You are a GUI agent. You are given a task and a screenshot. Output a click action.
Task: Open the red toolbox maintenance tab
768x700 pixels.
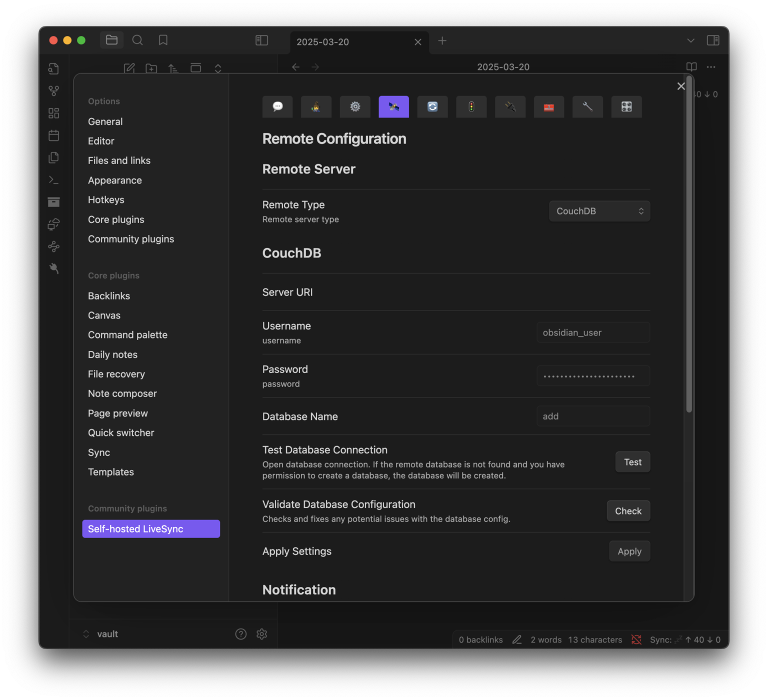point(549,106)
